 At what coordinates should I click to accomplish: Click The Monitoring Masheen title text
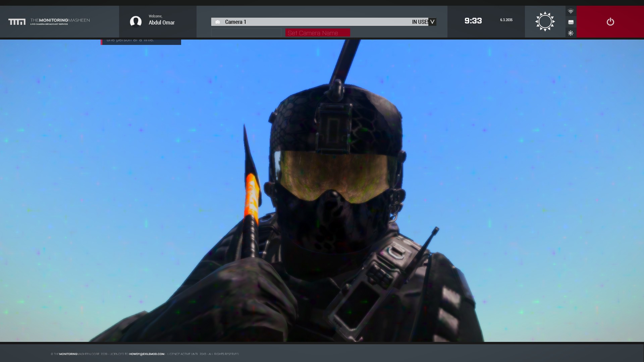(x=60, y=20)
